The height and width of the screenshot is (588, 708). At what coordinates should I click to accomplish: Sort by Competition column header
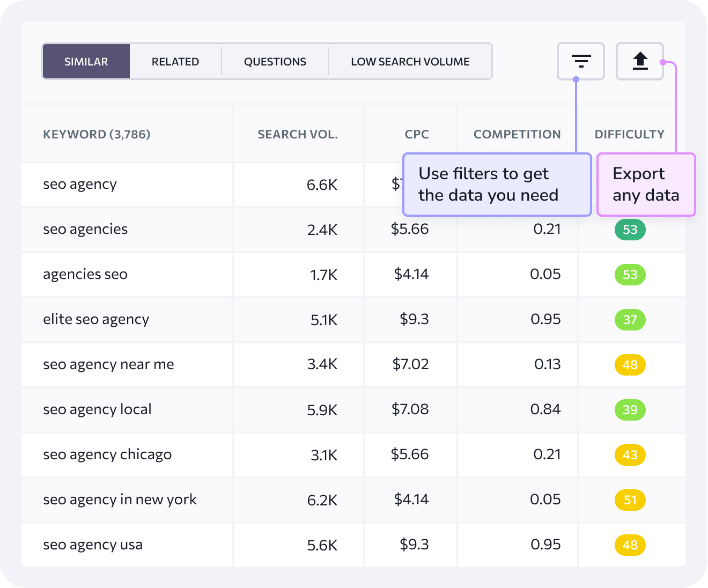click(517, 134)
